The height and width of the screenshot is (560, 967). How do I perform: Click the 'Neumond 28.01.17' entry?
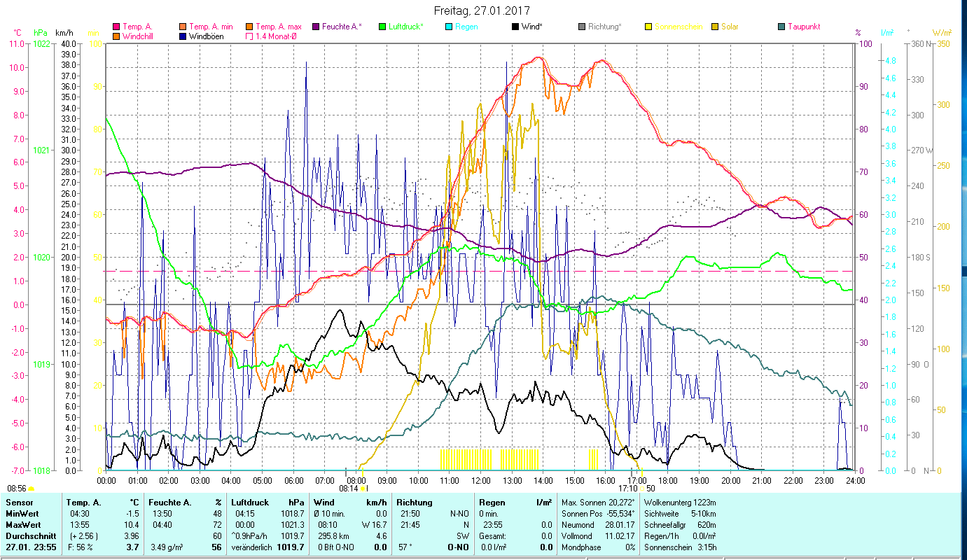[598, 525]
